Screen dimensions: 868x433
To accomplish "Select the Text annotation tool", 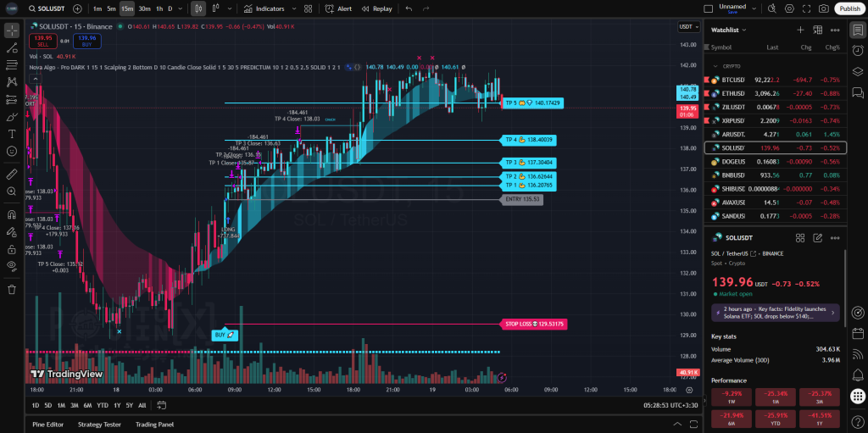I will coord(12,134).
